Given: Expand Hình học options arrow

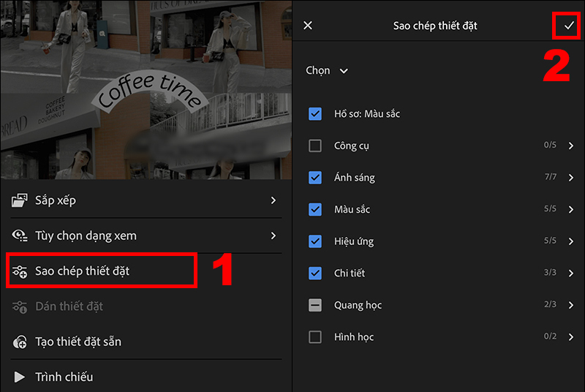Looking at the screenshot, I should [x=571, y=337].
